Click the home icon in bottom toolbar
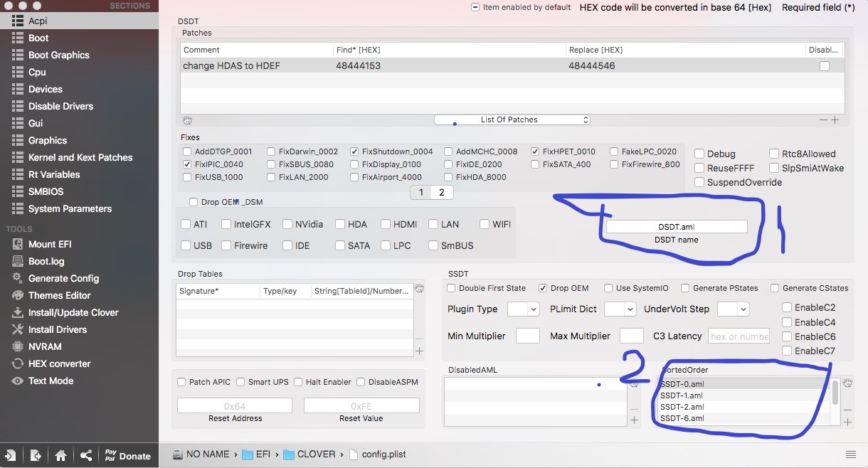This screenshot has height=468, width=868. tap(60, 456)
